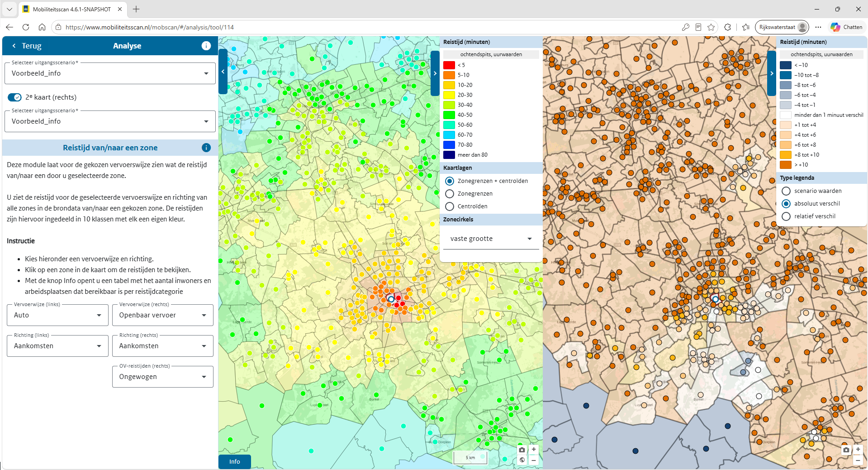Viewport: 868px width, 470px height.
Task: Click the Terug back button
Action: 27,46
